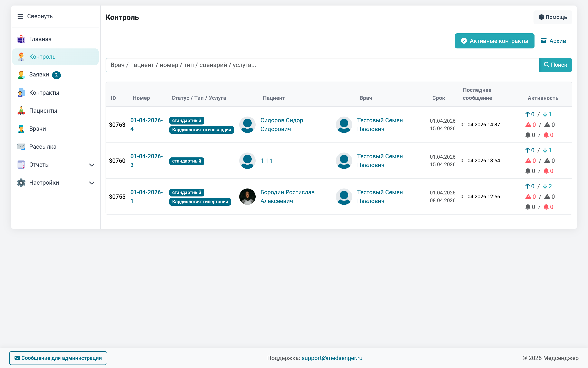Click archive box icon next to Архив

tap(543, 41)
